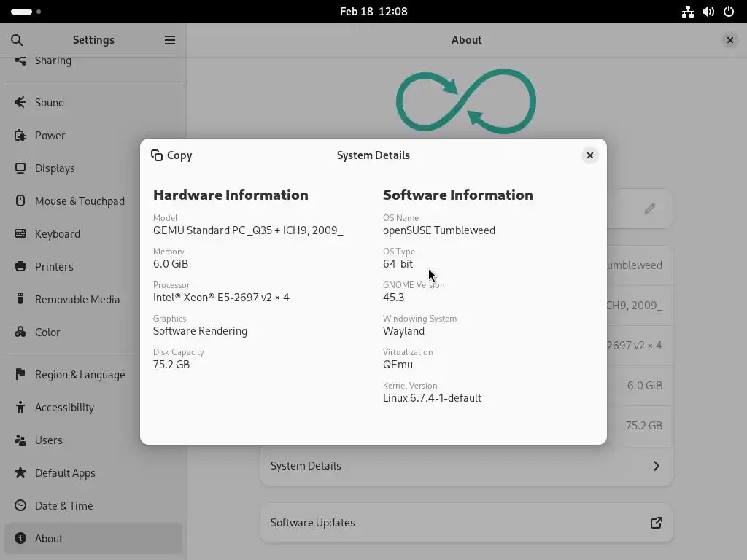
Task: Click the openSUSE infinity logo in About
Action: pyautogui.click(x=466, y=101)
